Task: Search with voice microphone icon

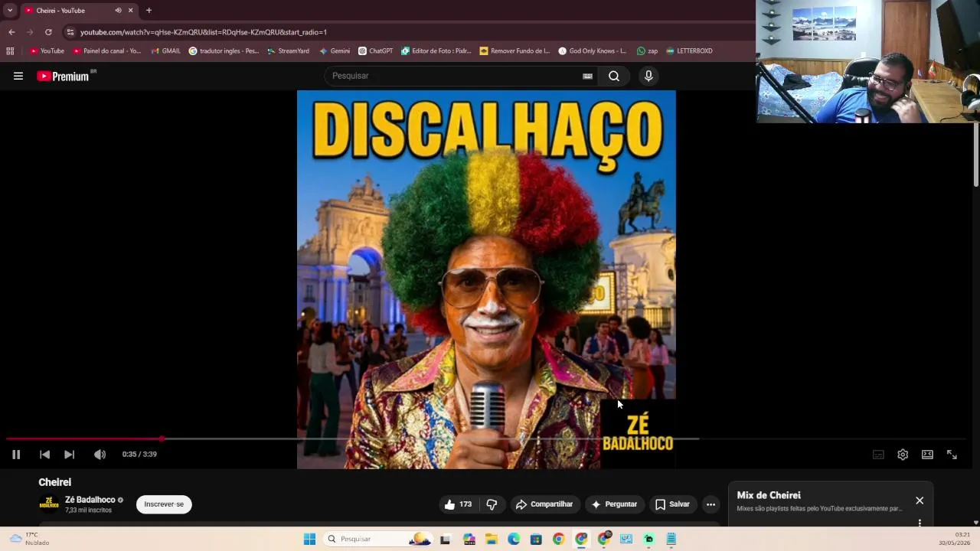Action: 648,76
